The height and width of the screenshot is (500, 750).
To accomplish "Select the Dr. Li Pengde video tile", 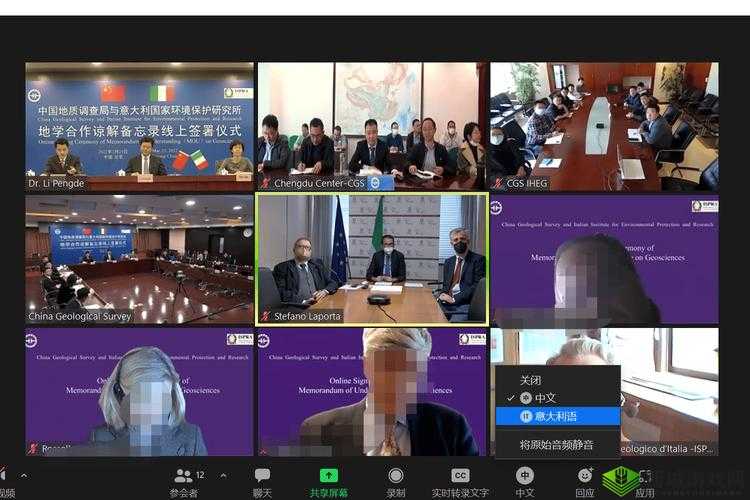I will 139,125.
